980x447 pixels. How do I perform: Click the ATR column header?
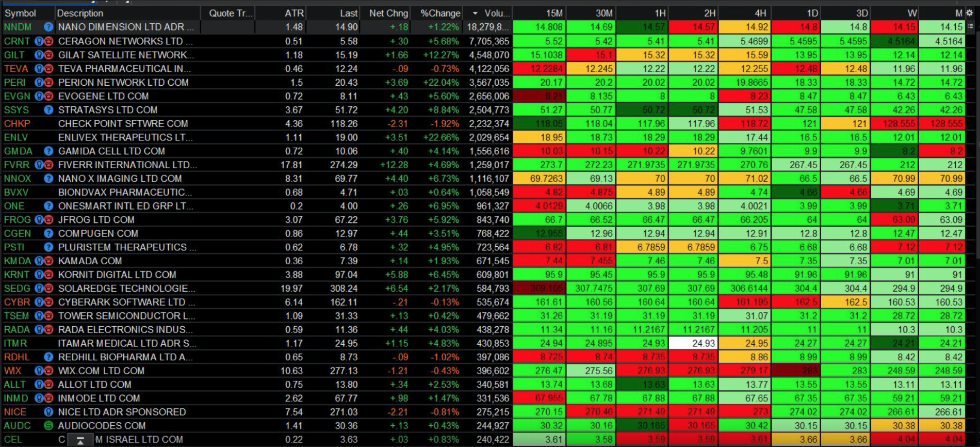coord(294,13)
